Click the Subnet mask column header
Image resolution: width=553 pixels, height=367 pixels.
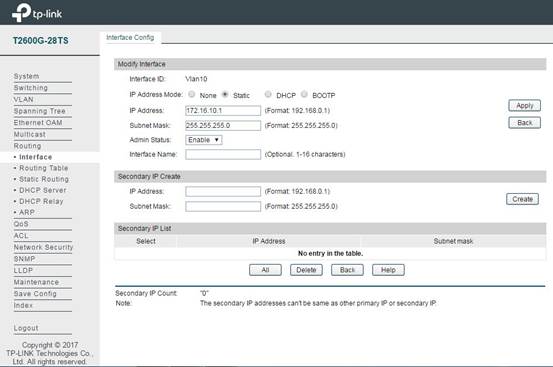pos(453,241)
